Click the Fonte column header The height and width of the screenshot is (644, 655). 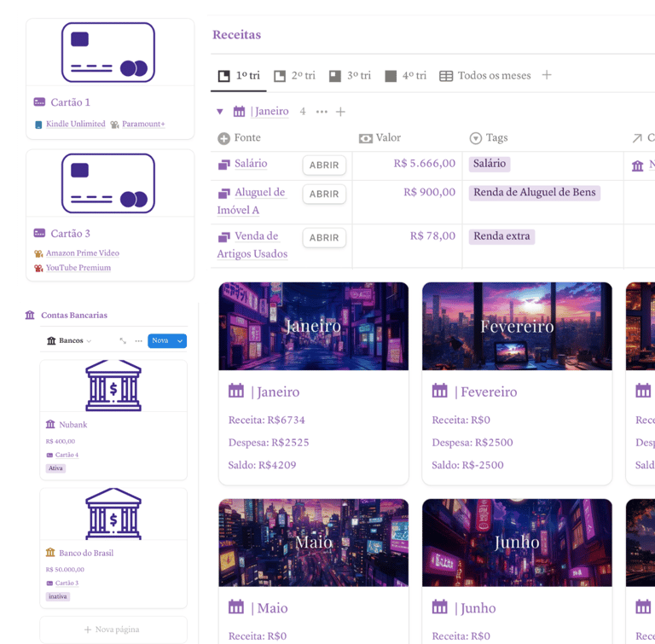click(239, 138)
